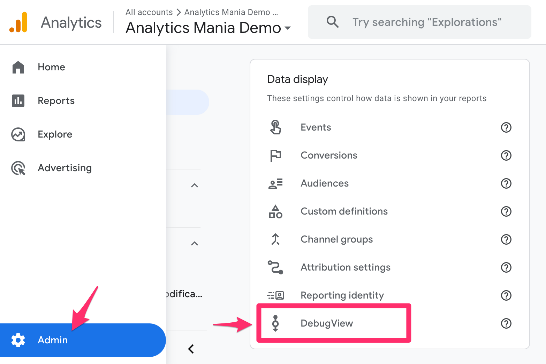Click the Advertising icon in sidebar
This screenshot has height=364, width=546.
point(18,168)
